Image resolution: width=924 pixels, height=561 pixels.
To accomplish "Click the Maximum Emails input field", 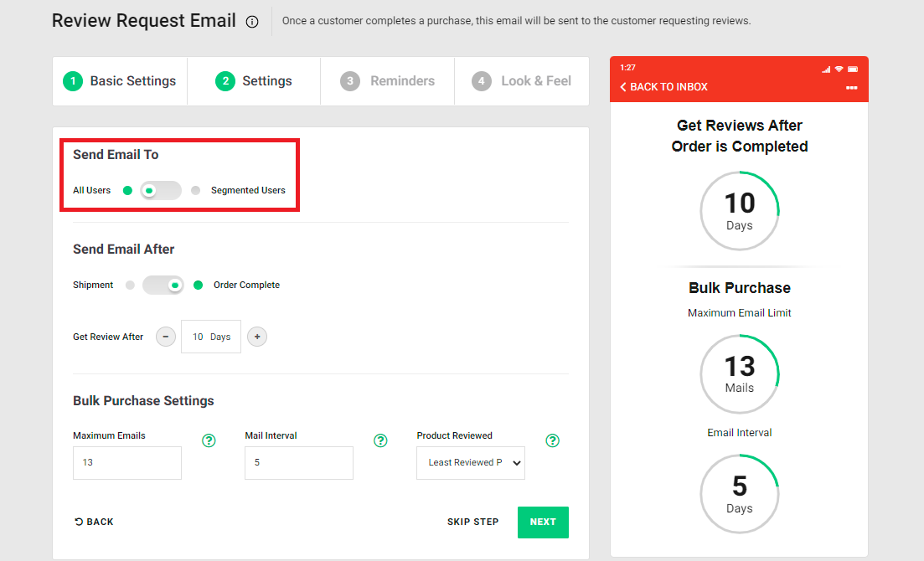I will [x=127, y=463].
